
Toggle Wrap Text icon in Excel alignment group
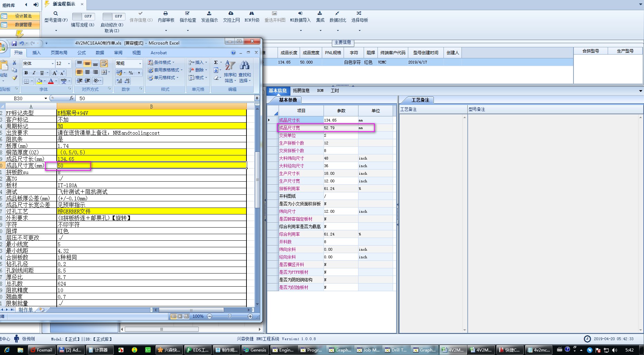point(104,64)
